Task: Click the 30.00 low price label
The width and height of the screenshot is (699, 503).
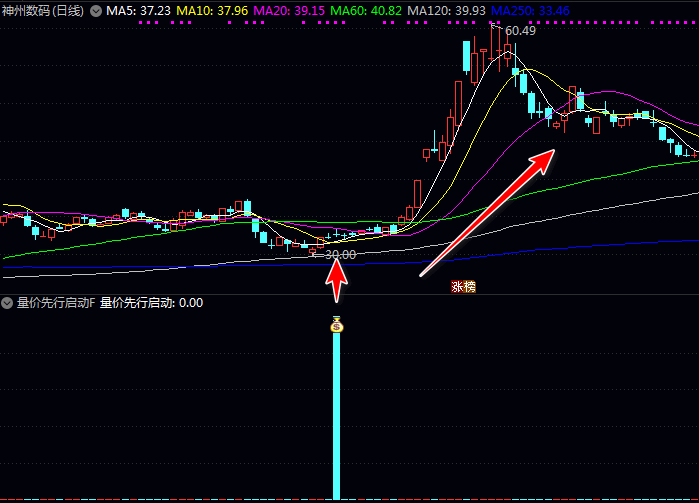Action: pos(341,255)
